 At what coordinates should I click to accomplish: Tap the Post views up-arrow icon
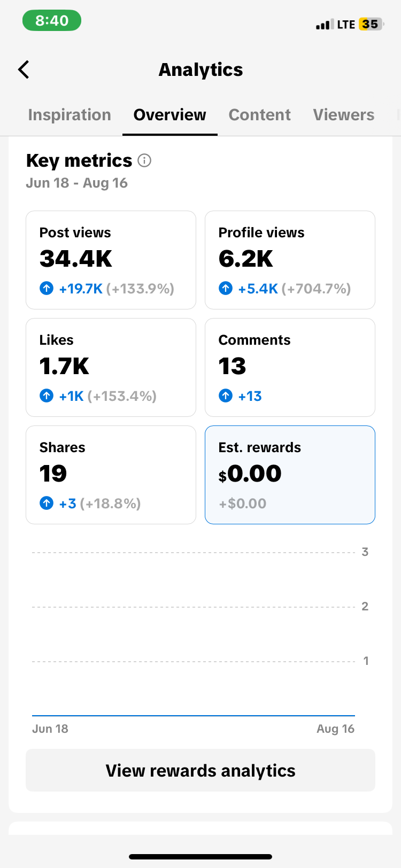point(47,289)
